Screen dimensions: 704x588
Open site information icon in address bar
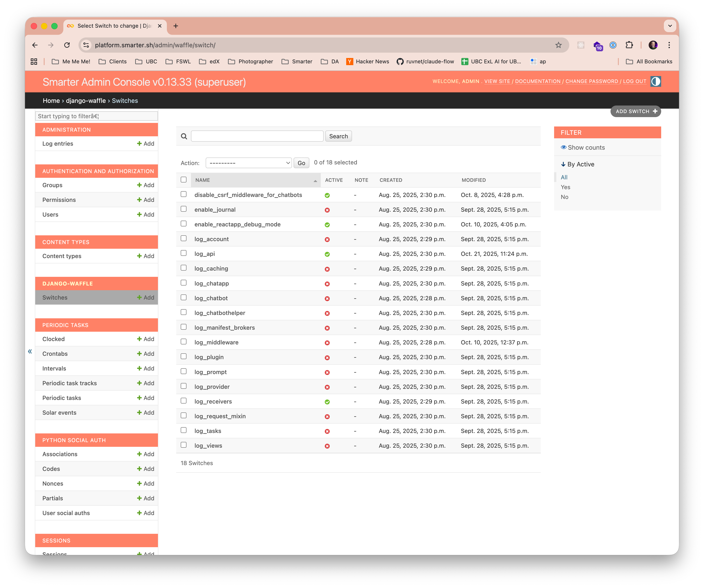[x=86, y=45]
